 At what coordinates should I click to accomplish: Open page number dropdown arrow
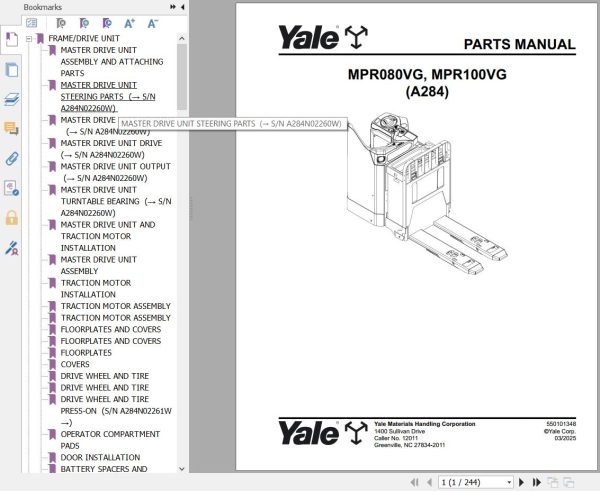pyautogui.click(x=509, y=482)
